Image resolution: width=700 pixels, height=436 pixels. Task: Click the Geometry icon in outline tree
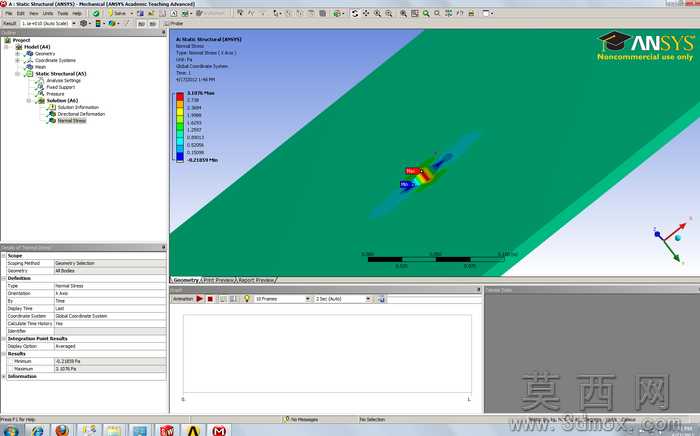[29, 54]
